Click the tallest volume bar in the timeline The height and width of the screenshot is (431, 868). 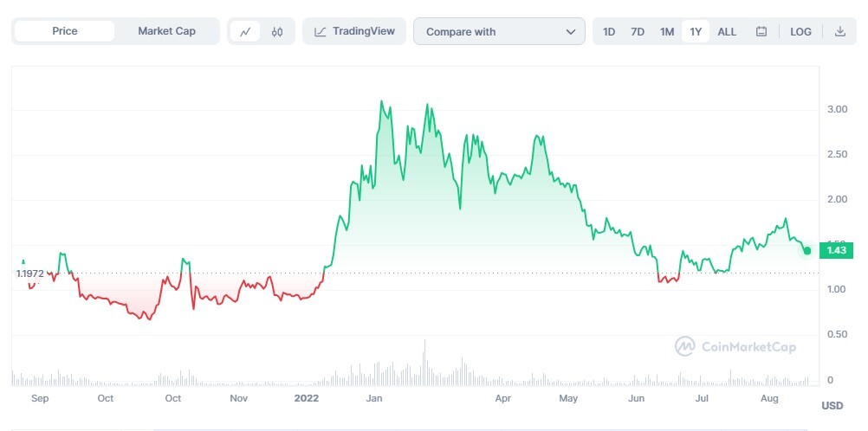424,363
